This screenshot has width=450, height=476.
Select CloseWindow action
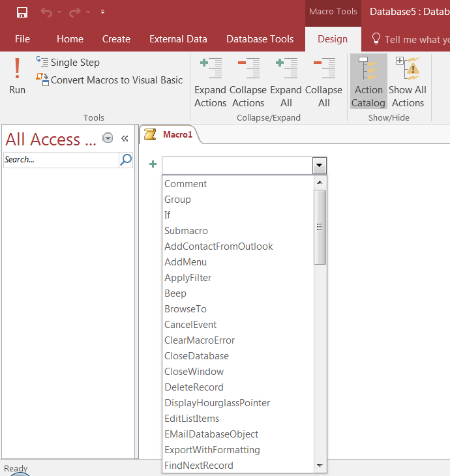tap(238, 372)
